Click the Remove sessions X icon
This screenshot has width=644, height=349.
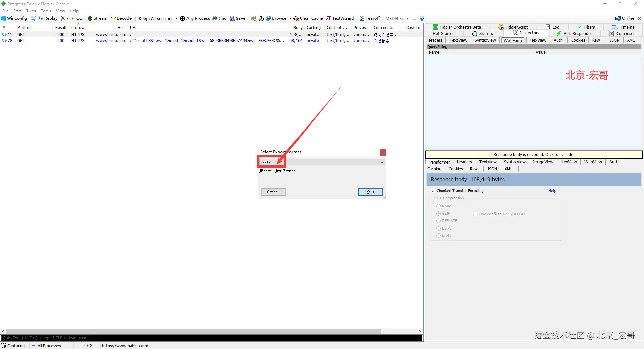[62, 18]
